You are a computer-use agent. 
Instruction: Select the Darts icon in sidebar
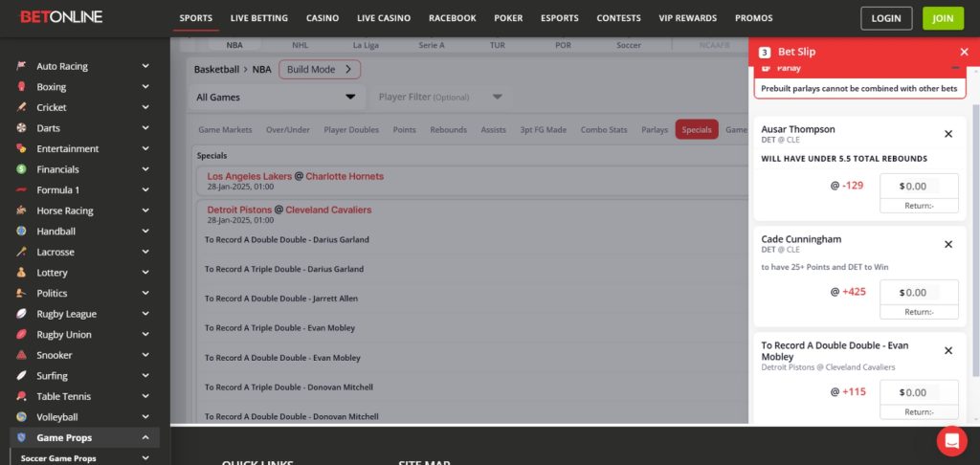(21, 127)
